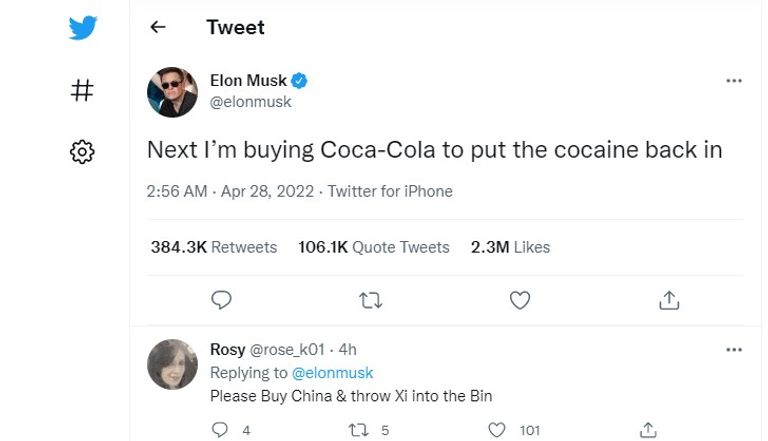Like the main tweet with heart icon
Viewport: 768px width, 441px height.
[520, 299]
